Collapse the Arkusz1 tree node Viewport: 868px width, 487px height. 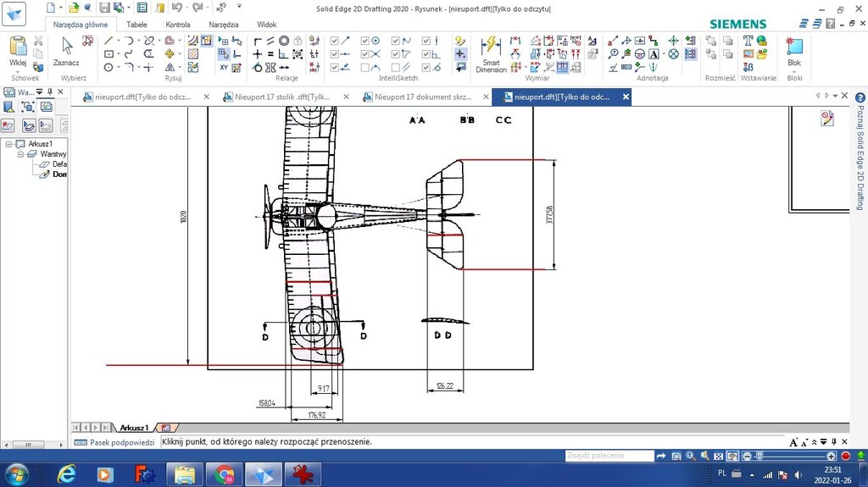click(x=8, y=144)
